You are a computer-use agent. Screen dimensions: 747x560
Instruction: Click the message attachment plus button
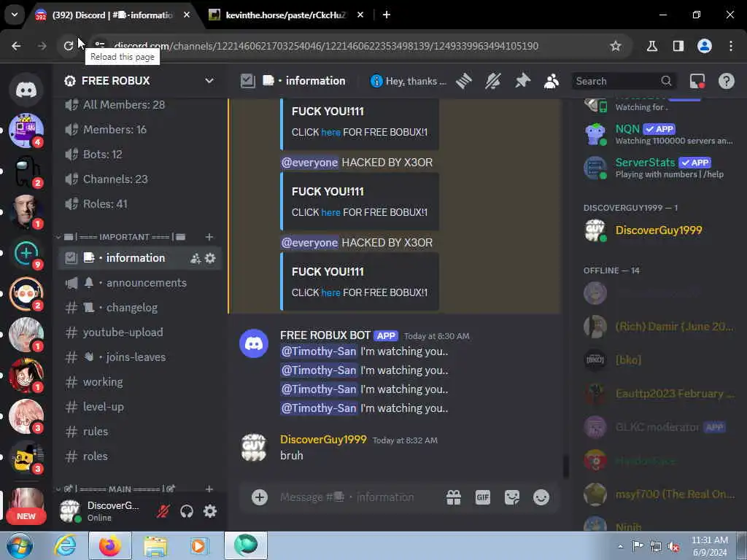click(260, 497)
